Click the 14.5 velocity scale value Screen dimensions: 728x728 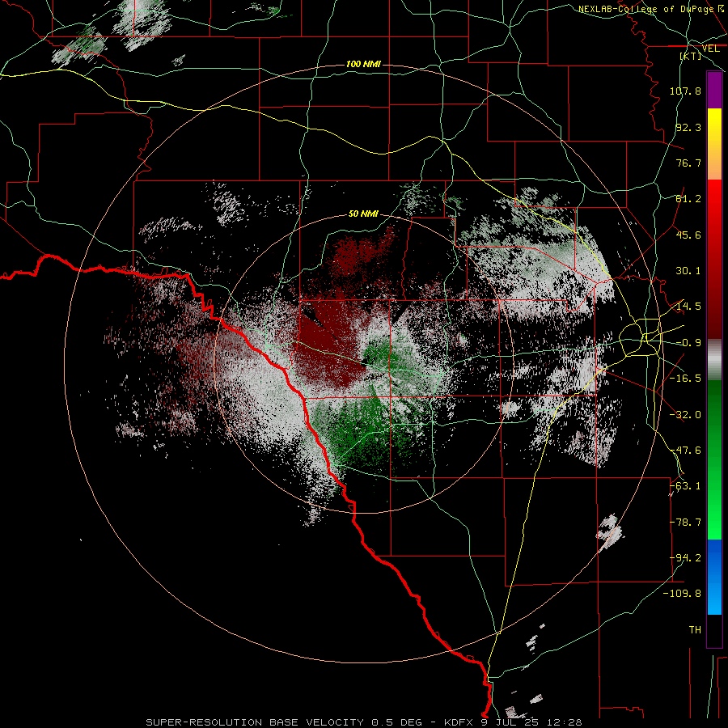(688, 307)
